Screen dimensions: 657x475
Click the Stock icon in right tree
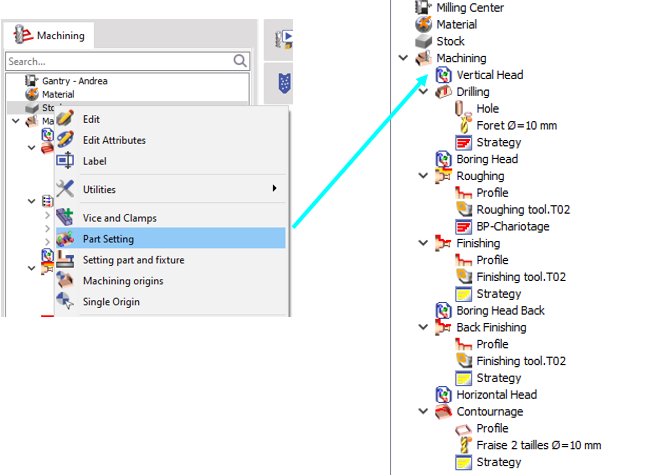click(x=424, y=41)
